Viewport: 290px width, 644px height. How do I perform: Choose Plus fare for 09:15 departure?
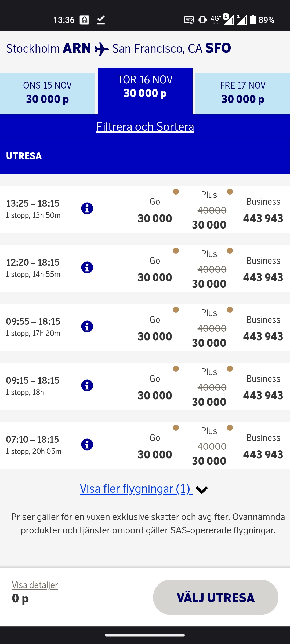coord(209,387)
